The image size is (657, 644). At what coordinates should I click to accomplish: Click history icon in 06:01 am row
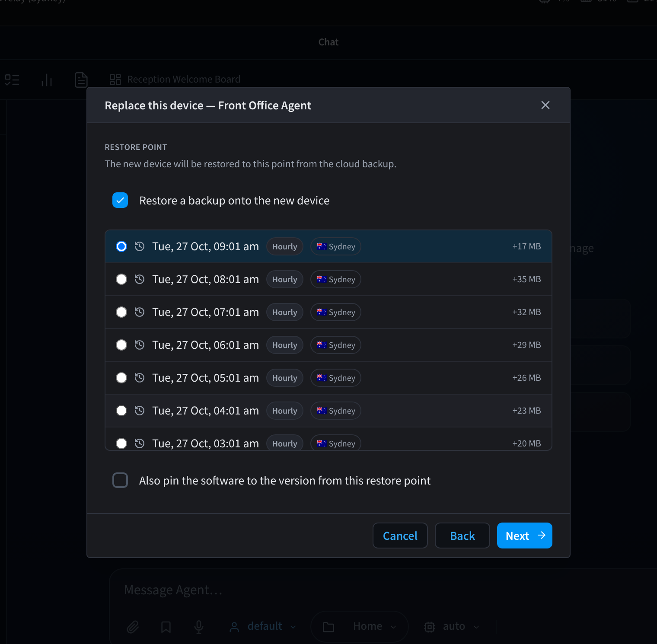(x=139, y=345)
